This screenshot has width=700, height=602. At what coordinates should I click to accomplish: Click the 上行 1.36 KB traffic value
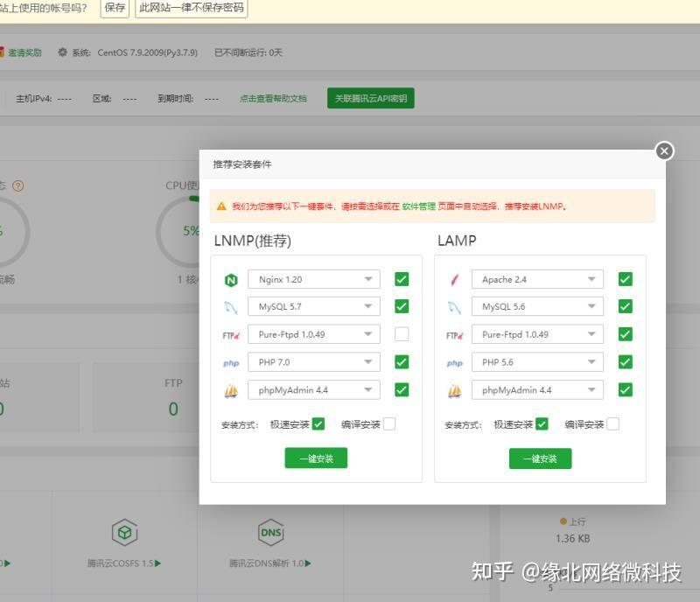573,539
